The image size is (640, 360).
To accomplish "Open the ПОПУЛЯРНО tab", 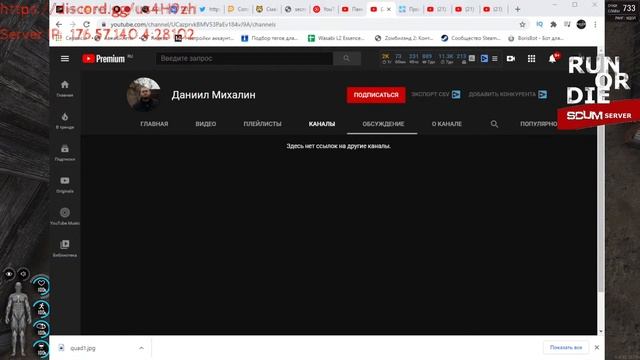I will (x=538, y=124).
